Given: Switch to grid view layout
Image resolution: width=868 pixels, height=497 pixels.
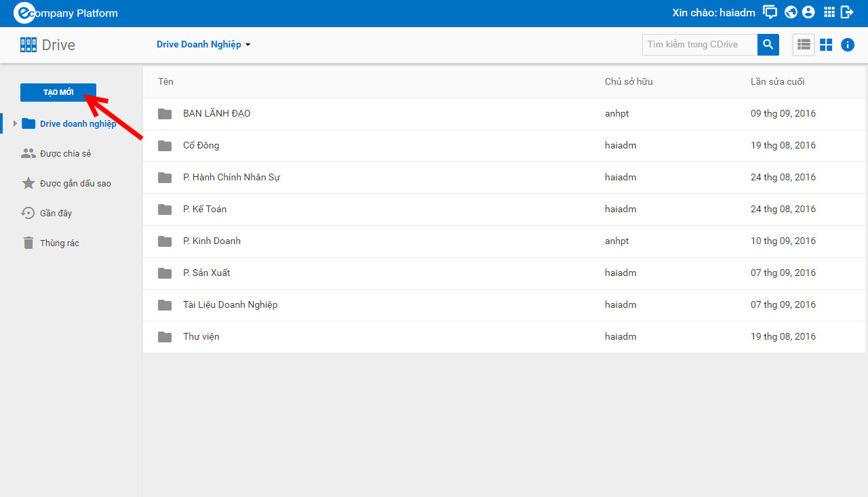Looking at the screenshot, I should (826, 45).
